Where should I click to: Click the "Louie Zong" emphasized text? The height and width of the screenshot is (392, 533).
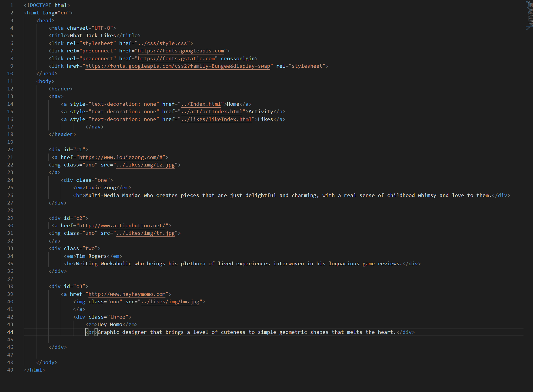(x=101, y=188)
